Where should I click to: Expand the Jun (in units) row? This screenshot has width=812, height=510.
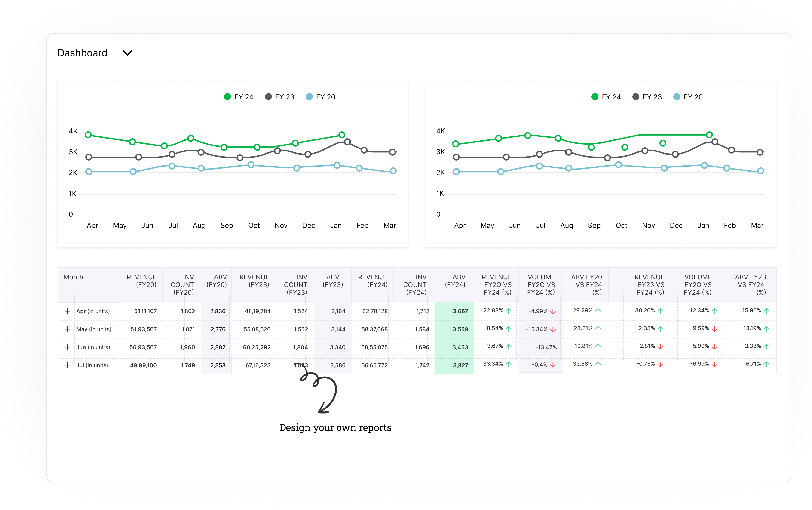68,347
